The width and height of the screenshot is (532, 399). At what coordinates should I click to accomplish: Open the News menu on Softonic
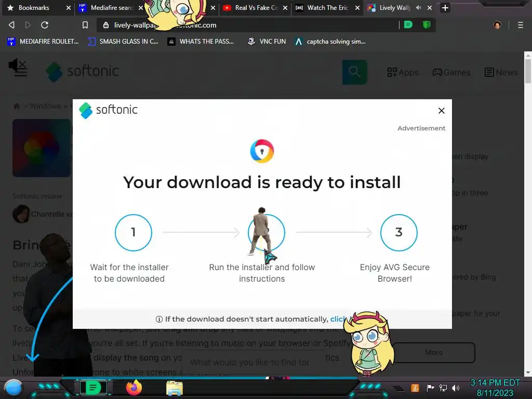click(501, 72)
